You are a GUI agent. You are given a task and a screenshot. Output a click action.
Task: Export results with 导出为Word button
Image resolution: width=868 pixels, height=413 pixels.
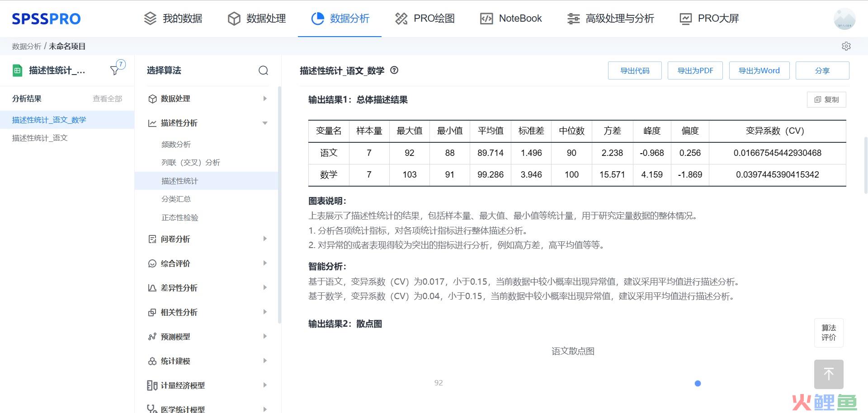[759, 70]
